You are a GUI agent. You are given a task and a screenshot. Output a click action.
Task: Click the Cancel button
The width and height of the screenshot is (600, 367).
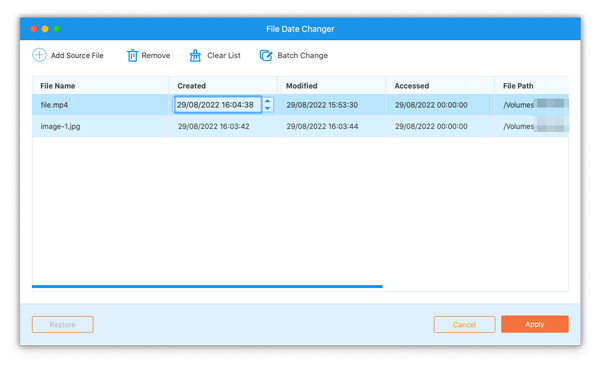pyautogui.click(x=464, y=325)
